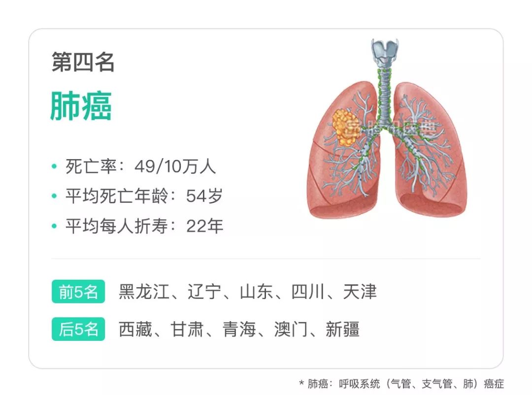The height and width of the screenshot is (395, 532).
Task: Click 黑龙江 in the top five list
Action: [x=143, y=292]
